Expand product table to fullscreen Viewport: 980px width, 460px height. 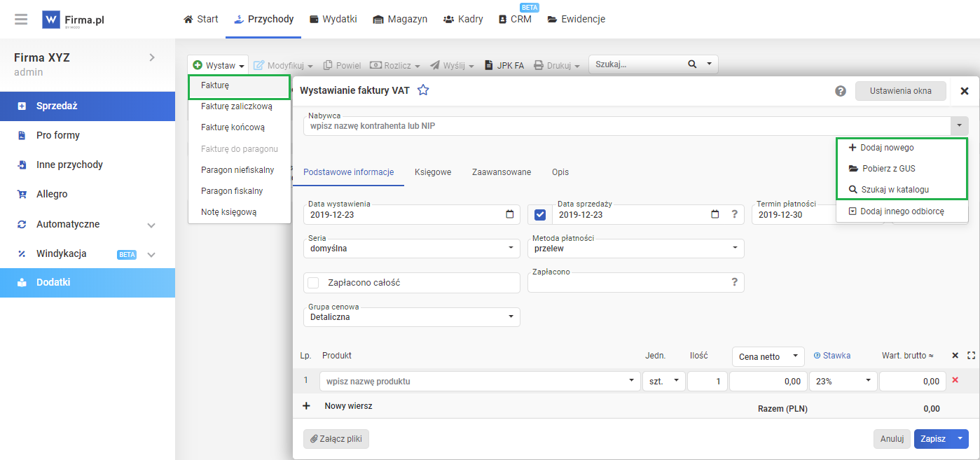click(971, 356)
